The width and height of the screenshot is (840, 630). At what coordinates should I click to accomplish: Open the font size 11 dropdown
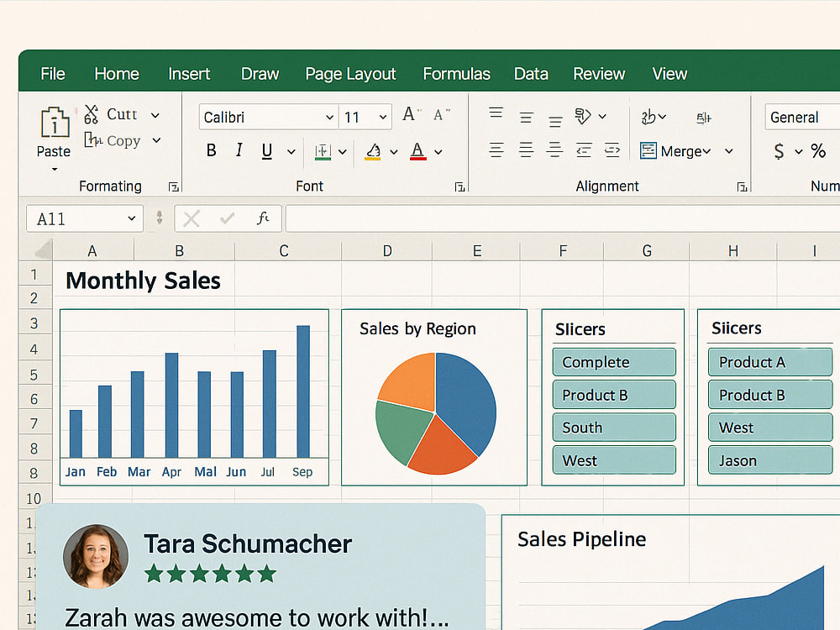pos(383,118)
